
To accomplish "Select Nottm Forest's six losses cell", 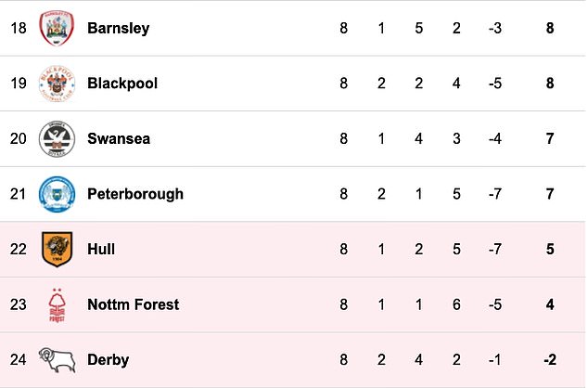I will pos(456,304).
